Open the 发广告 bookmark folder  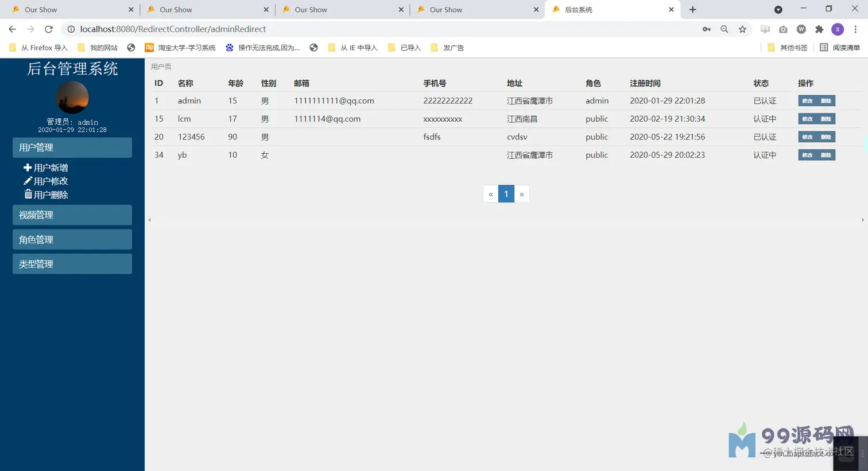[447, 48]
